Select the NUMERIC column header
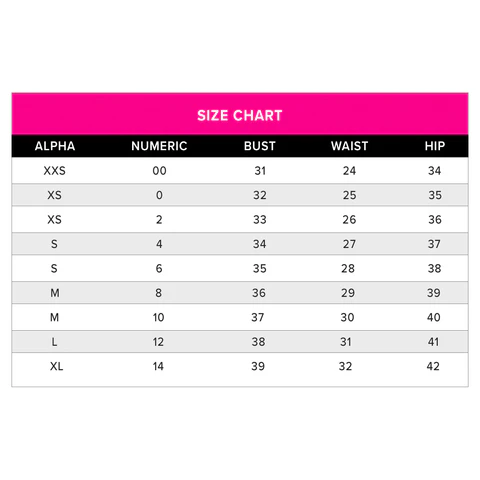480x480 pixels. [159, 146]
